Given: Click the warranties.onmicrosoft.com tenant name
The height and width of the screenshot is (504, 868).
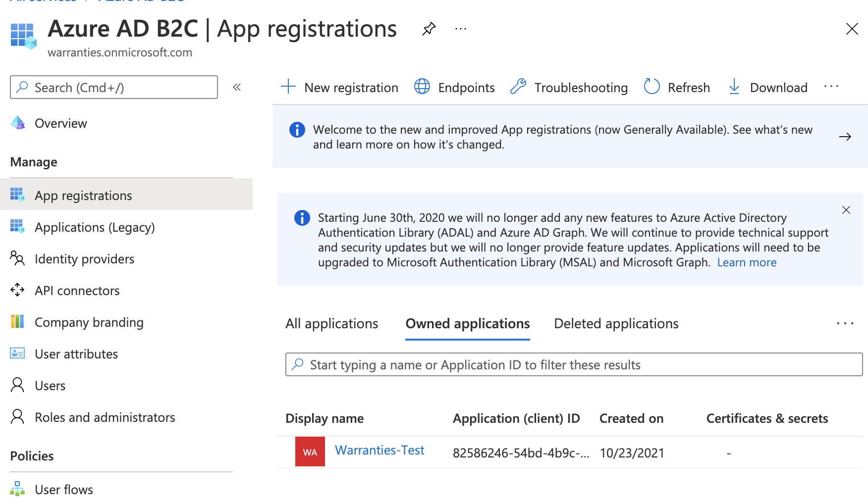Looking at the screenshot, I should tap(120, 52).
